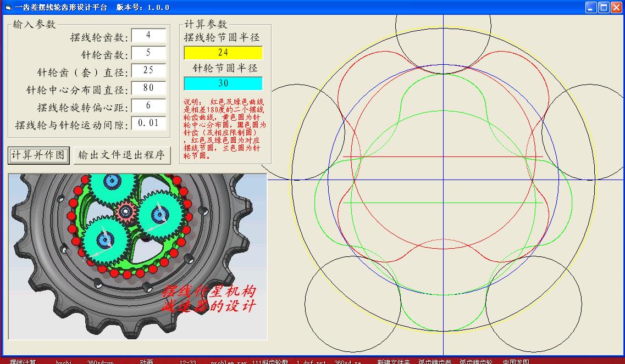The height and width of the screenshot is (364, 625).
Task: Click the yellow 摆线轮节圆半径 value box 24
Action: pos(223,53)
